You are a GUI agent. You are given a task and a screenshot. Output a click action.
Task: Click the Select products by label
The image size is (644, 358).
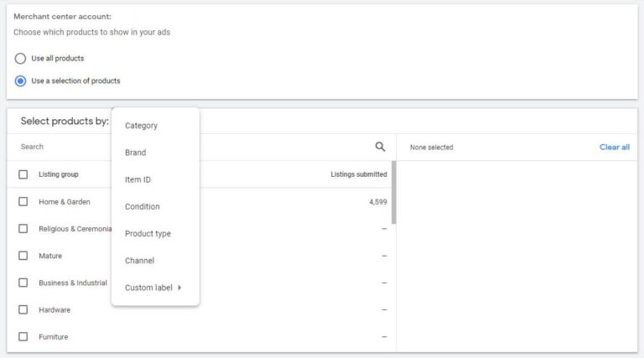click(x=65, y=121)
